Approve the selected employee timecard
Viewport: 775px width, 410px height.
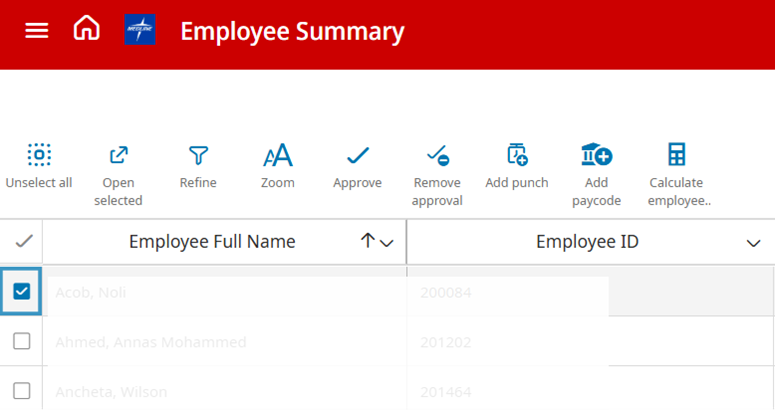(x=357, y=156)
